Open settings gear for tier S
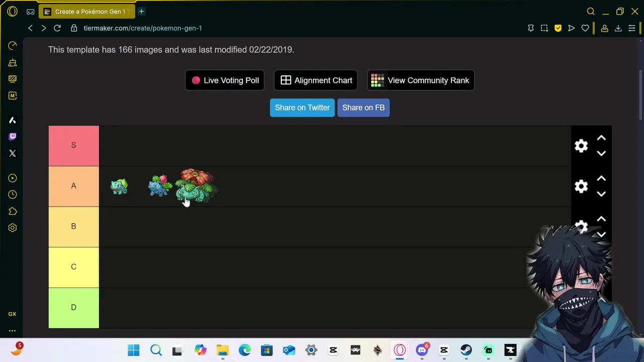This screenshot has width=644, height=362. pyautogui.click(x=581, y=146)
